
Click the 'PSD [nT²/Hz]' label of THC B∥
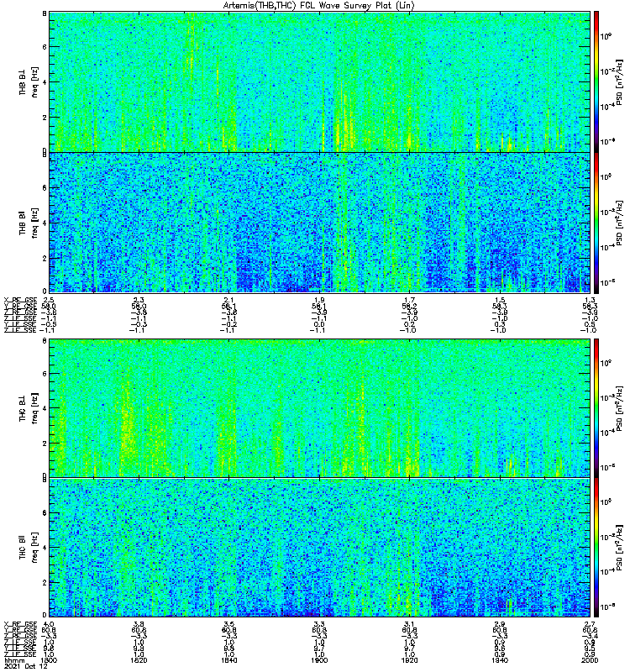click(x=620, y=548)
